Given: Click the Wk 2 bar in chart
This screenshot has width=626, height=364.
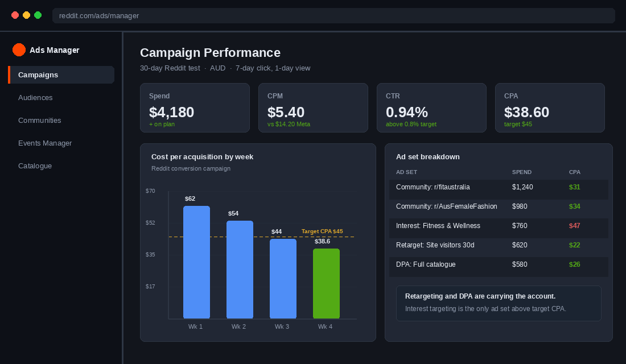Looking at the screenshot, I should tap(240, 270).
